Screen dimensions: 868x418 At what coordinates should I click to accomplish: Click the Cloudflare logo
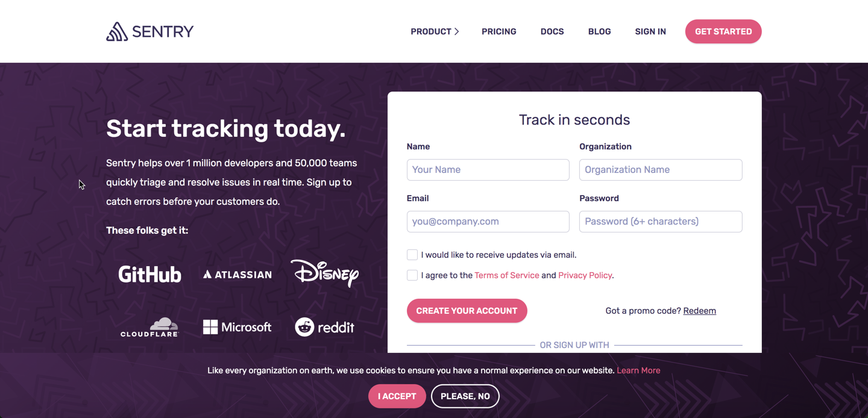click(x=149, y=327)
